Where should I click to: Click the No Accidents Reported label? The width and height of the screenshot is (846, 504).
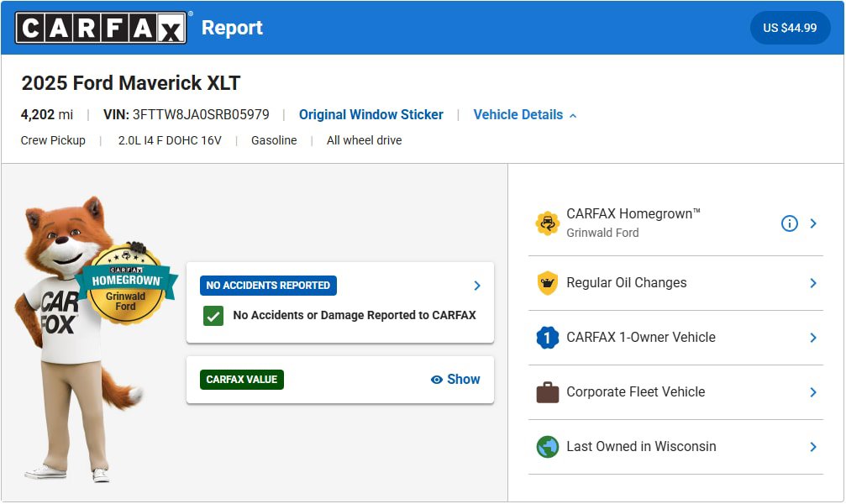click(x=268, y=286)
